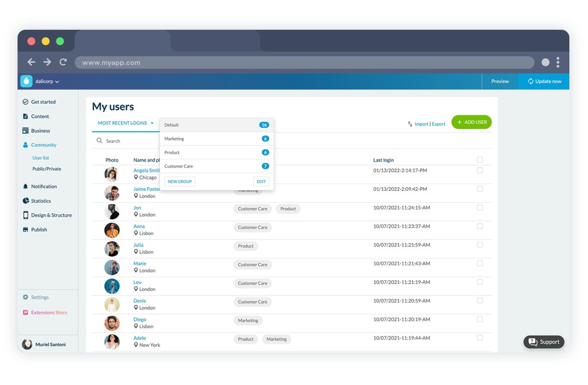This screenshot has height=385, width=588.
Task: Tick the checkbox for Jon's row
Action: click(480, 207)
